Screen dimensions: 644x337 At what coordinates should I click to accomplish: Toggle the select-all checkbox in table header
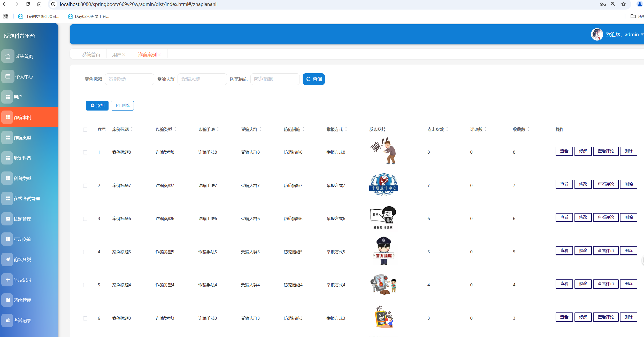tap(85, 130)
